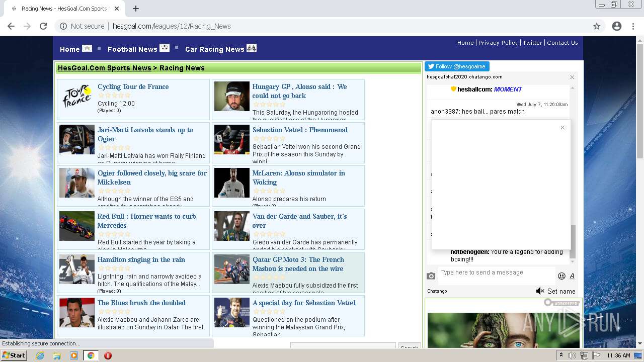Reload the page with refresh icon
This screenshot has width=644, height=362.
(x=43, y=26)
